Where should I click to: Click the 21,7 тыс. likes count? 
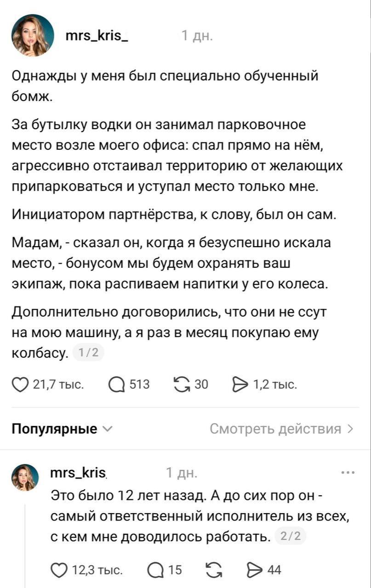click(x=58, y=384)
